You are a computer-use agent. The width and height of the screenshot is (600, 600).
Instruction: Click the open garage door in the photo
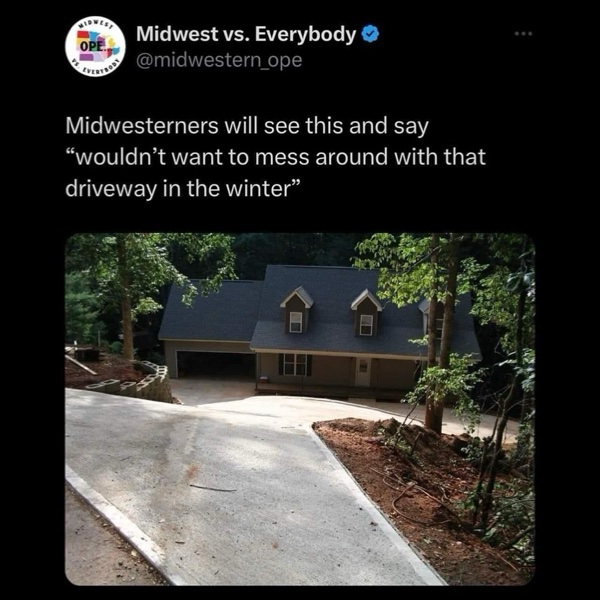tap(216, 365)
